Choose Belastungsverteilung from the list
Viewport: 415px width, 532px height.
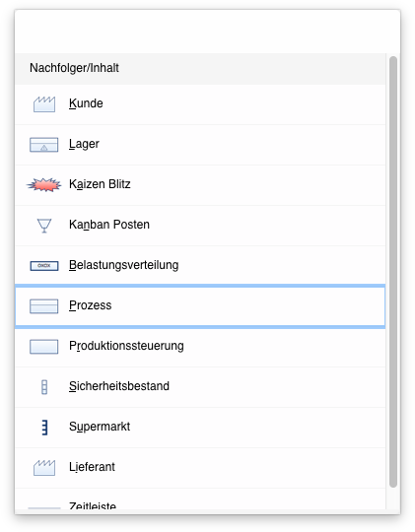click(x=200, y=266)
